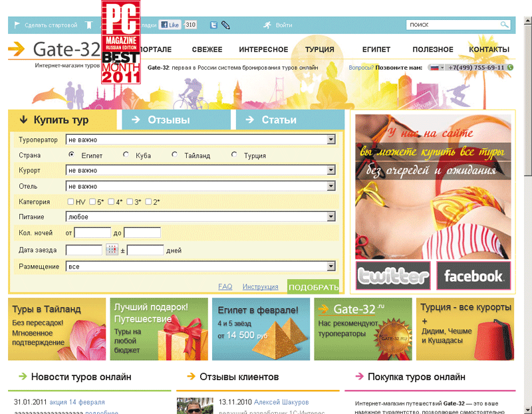Screen dimensions: 532x414
Task: Open the Туры в Тайланд promo banner
Action: coord(57,329)
